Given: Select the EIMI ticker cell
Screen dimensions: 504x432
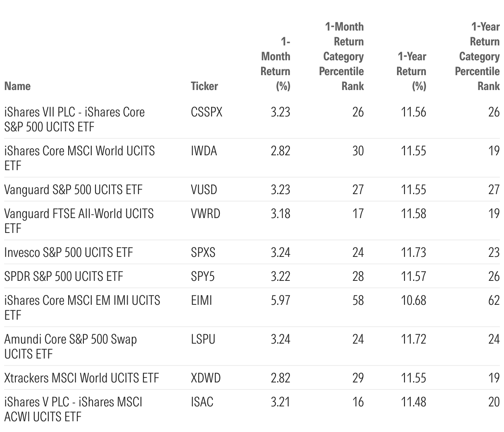Looking at the screenshot, I should (201, 300).
